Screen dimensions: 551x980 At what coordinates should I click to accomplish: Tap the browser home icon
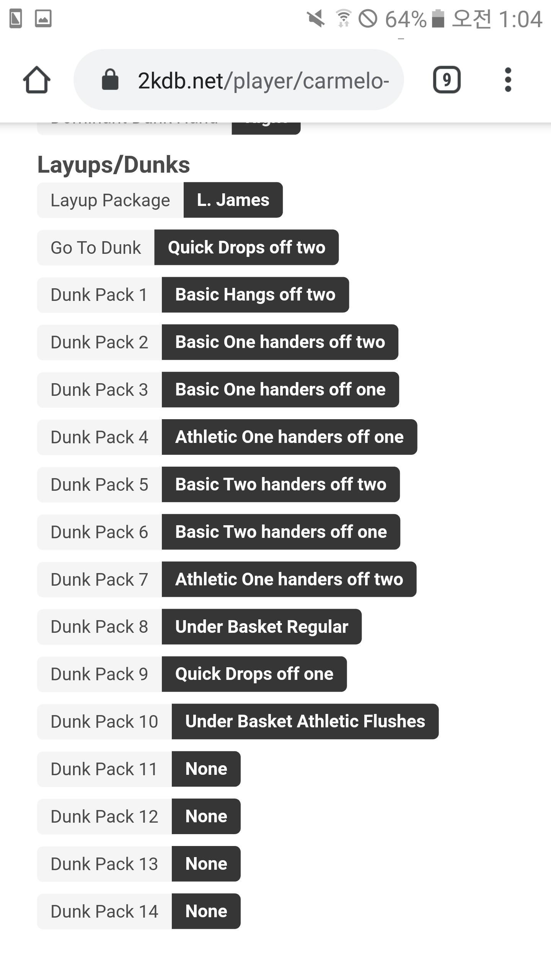37,80
